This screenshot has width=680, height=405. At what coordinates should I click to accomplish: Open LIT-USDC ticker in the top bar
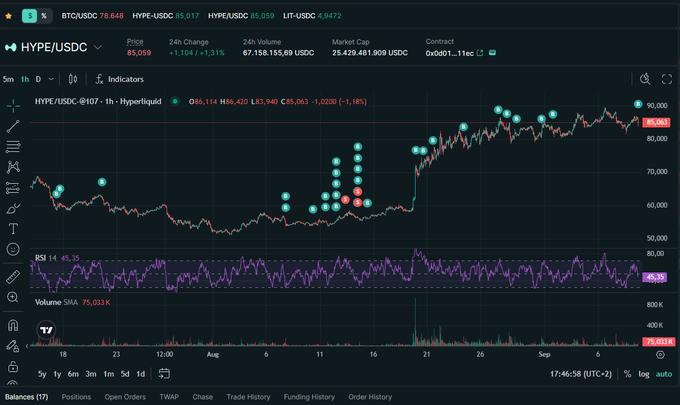pyautogui.click(x=312, y=16)
